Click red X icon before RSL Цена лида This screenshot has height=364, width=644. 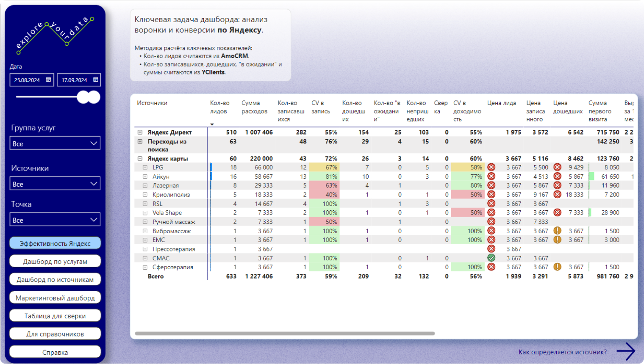click(491, 204)
